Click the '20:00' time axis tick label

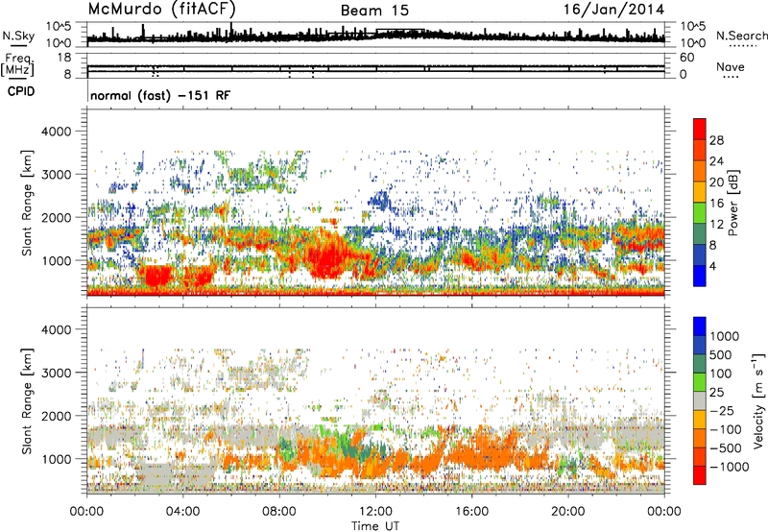pyautogui.click(x=568, y=512)
